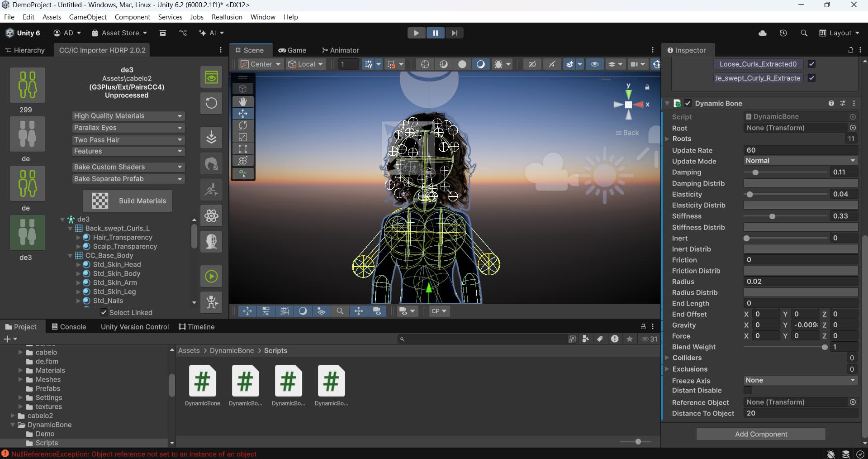The image size is (868, 459).
Task: Select the Rotate tool in Scene toolbar
Action: pos(243,125)
